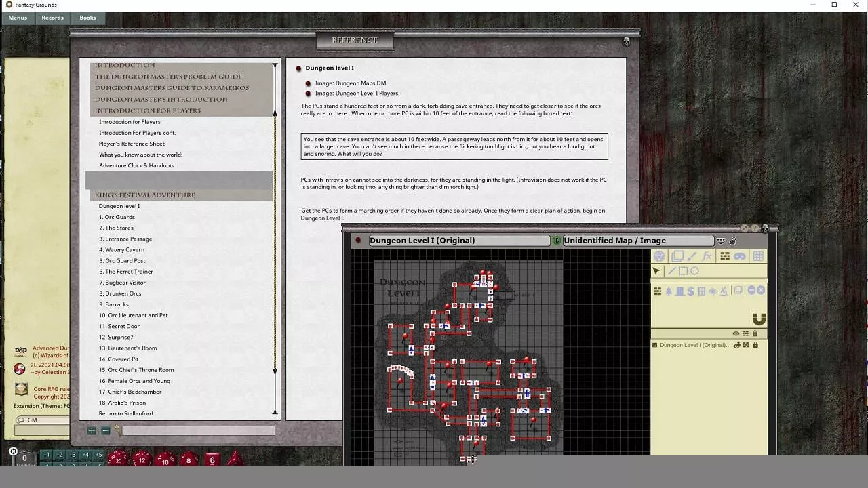Toggle the ID identification icon
868x488 pixels.
coord(557,241)
